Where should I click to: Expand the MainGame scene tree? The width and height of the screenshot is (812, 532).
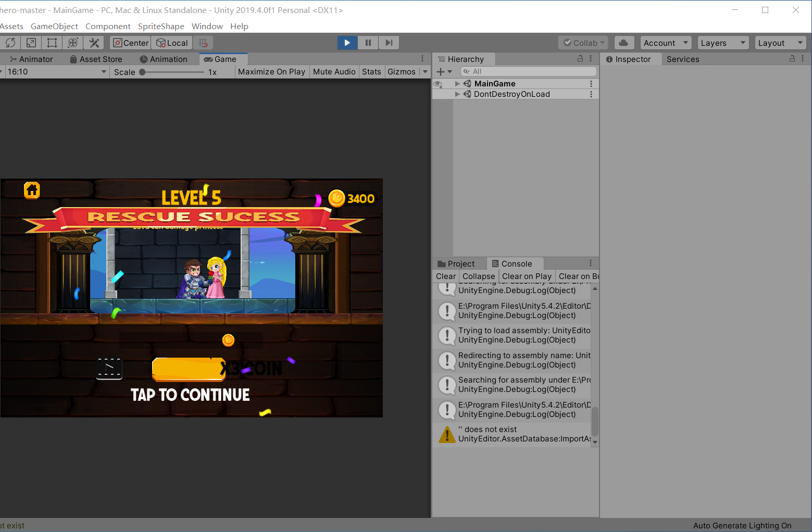point(457,84)
